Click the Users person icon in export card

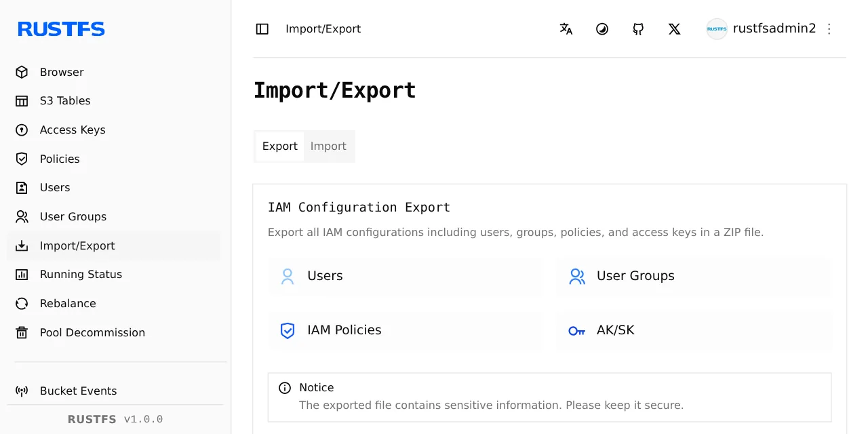(288, 276)
